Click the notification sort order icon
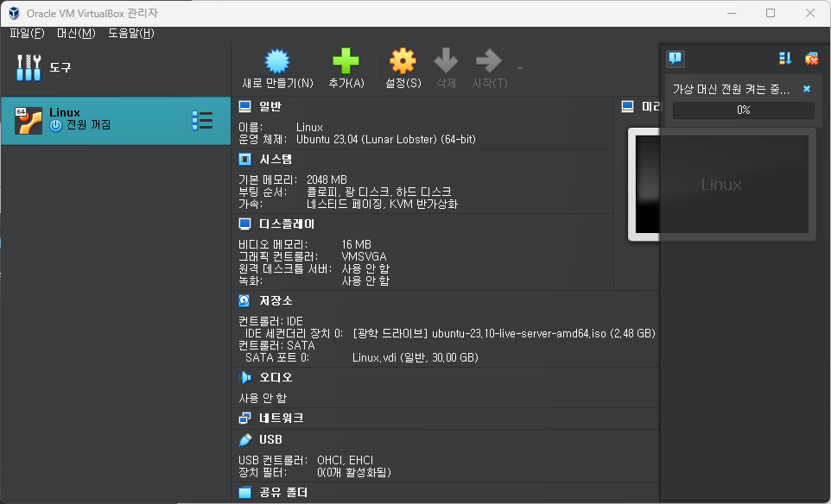The width and height of the screenshot is (831, 504). [785, 58]
